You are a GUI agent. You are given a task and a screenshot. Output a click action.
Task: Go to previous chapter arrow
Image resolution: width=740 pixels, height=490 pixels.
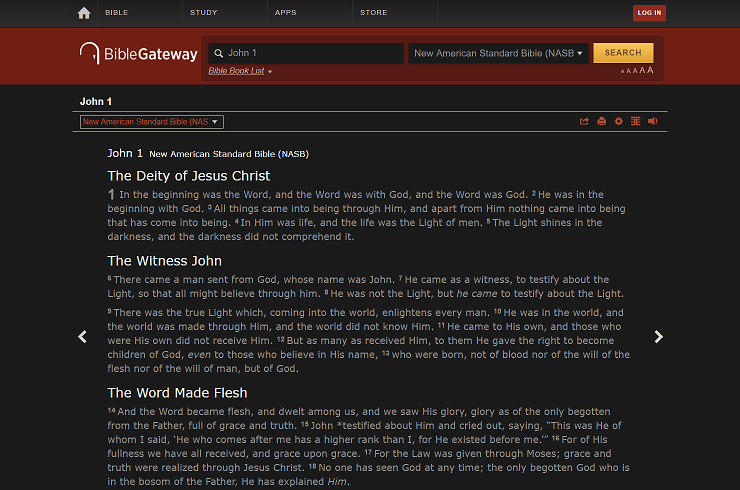83,337
